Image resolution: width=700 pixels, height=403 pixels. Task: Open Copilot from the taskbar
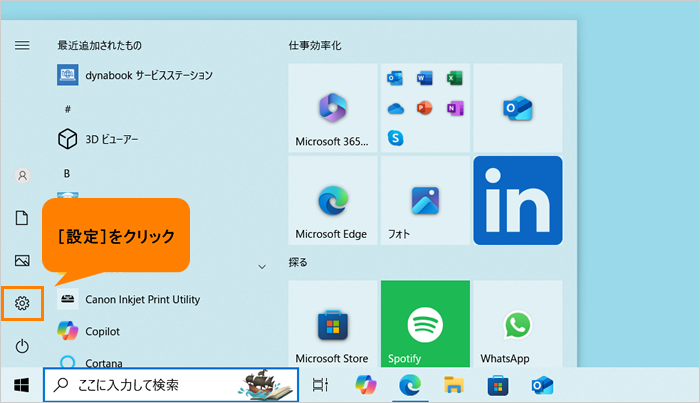point(366,385)
